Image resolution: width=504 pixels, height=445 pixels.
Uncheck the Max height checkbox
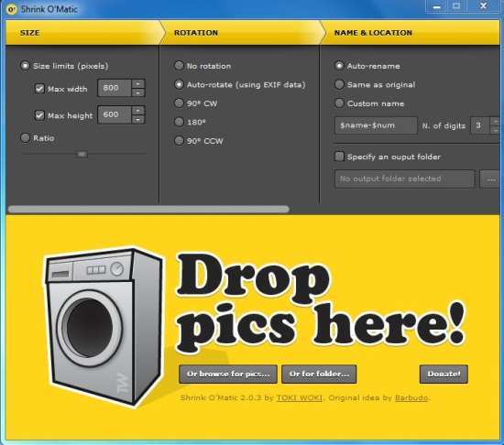pyautogui.click(x=39, y=115)
